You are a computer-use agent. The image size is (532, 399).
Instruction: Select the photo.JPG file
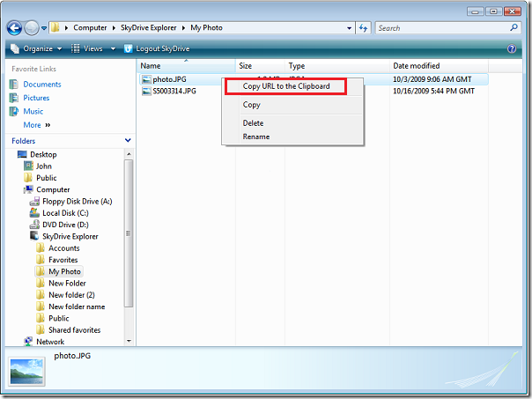point(169,79)
